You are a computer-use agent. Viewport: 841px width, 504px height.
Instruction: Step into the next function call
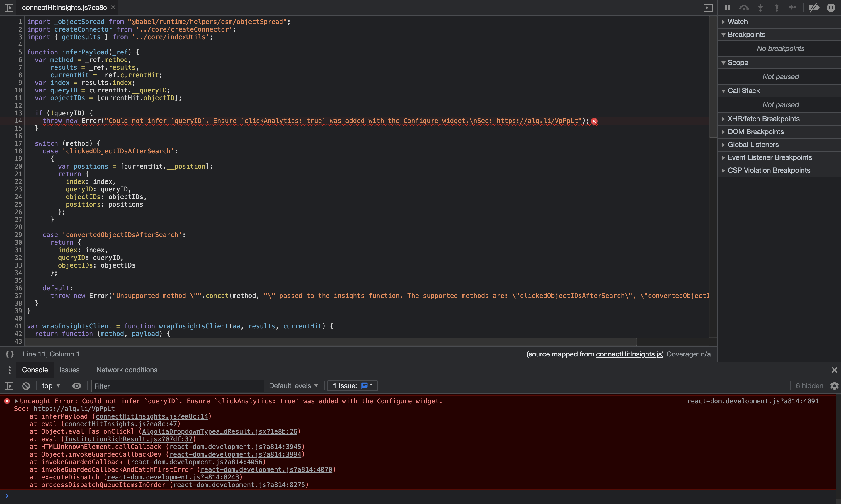tap(760, 8)
